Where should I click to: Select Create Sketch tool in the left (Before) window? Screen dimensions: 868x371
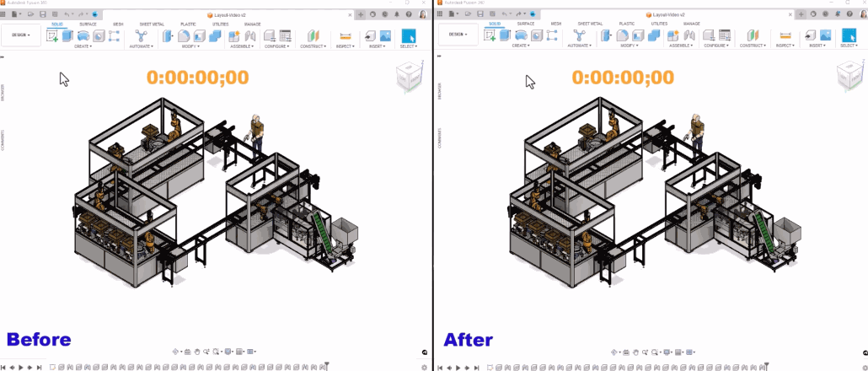[x=52, y=36]
